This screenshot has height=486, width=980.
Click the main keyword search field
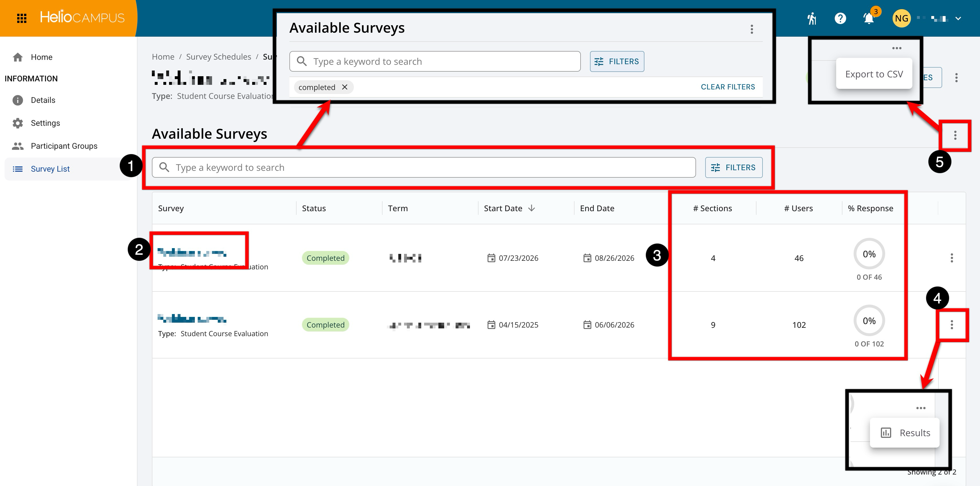424,167
